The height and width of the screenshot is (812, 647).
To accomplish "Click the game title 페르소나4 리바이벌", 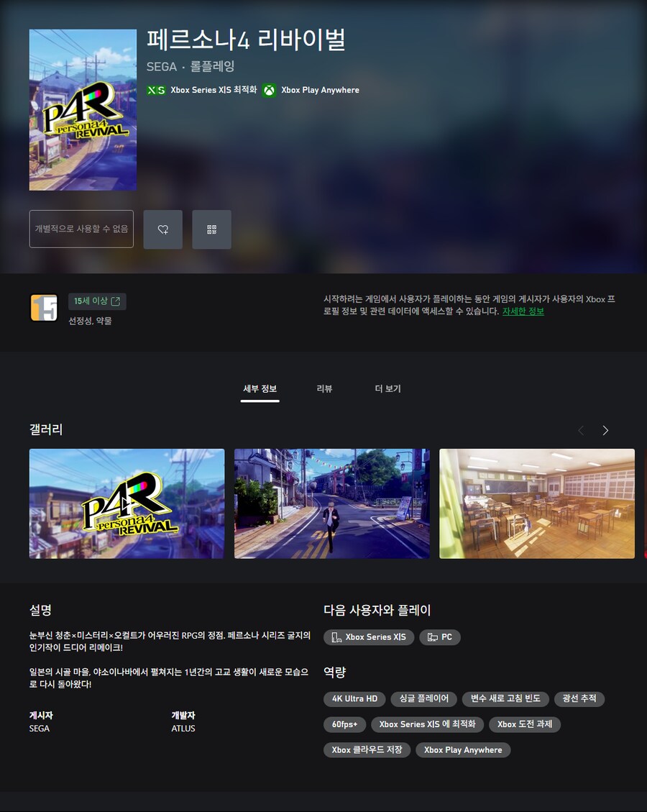I will point(246,40).
